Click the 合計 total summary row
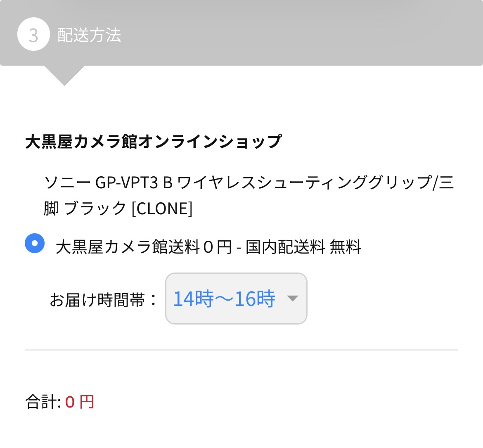 click(x=59, y=402)
